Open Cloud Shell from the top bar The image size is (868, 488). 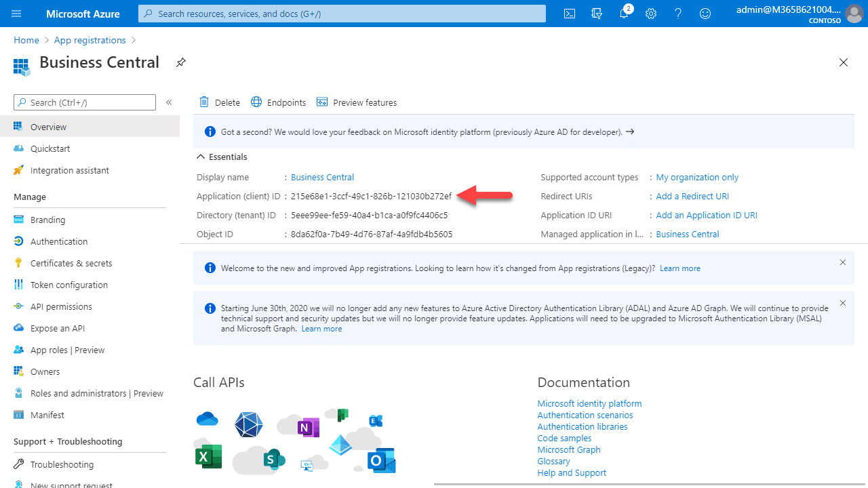click(x=570, y=14)
